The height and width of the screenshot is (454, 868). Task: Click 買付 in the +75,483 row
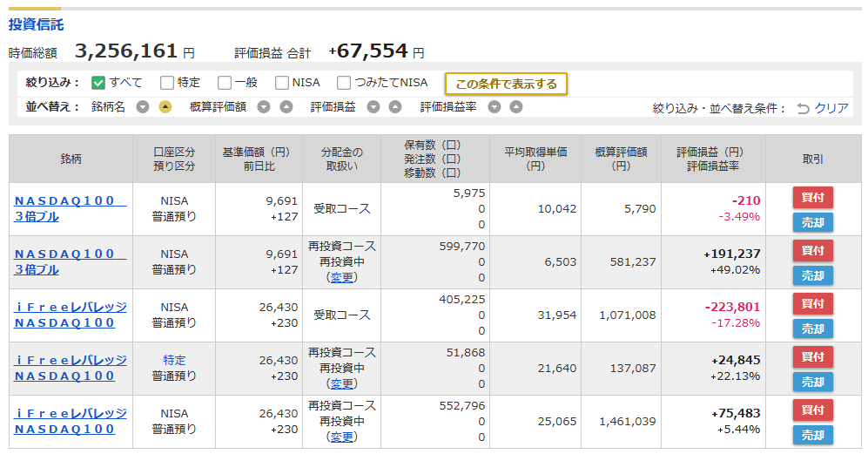(x=812, y=410)
